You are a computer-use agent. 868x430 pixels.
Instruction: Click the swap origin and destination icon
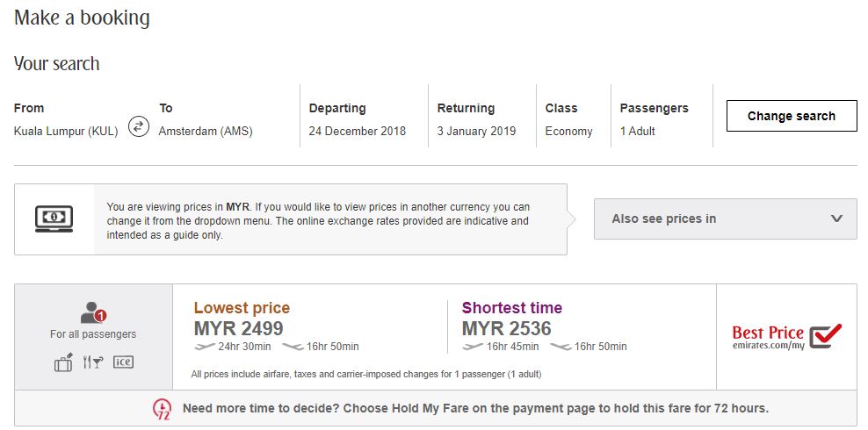[138, 126]
